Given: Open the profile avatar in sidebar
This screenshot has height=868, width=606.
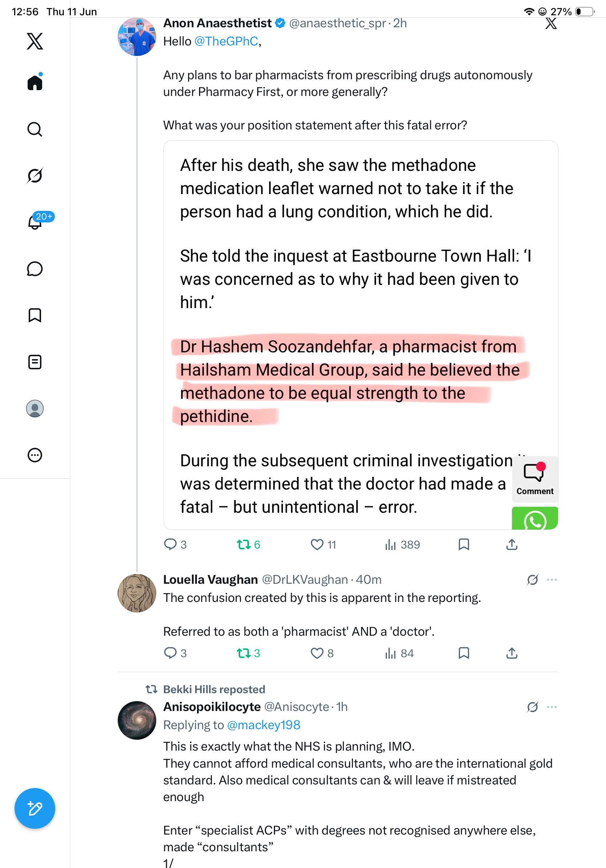Looking at the screenshot, I should tap(35, 409).
